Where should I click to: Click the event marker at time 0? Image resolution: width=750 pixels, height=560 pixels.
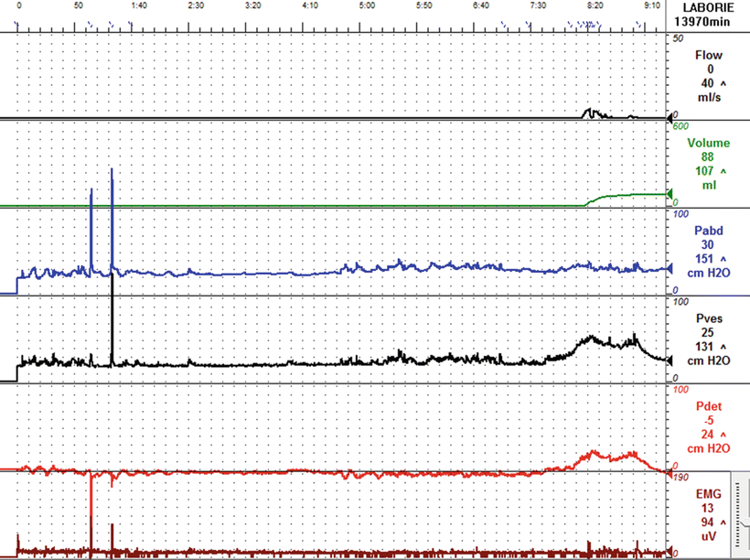tap(16, 24)
